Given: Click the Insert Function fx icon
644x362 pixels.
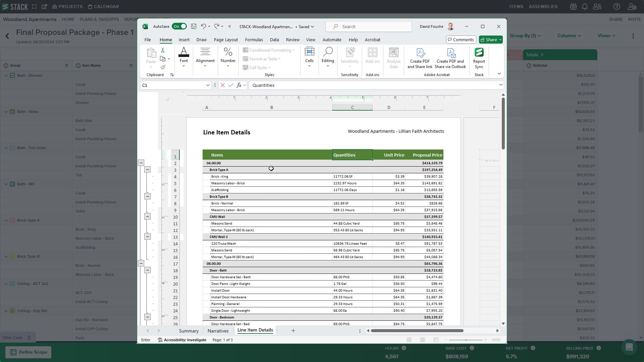Looking at the screenshot, I should (x=239, y=85).
